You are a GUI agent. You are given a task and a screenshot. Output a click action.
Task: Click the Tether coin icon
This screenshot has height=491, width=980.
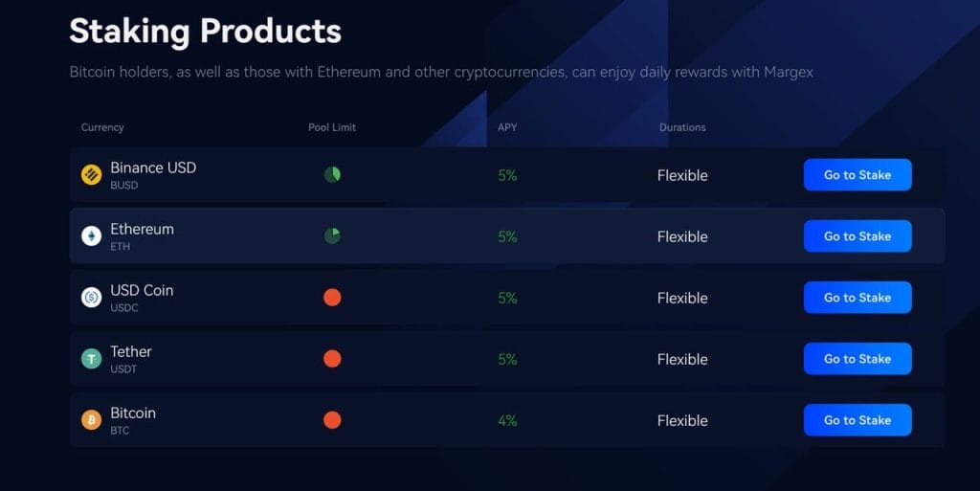[91, 359]
